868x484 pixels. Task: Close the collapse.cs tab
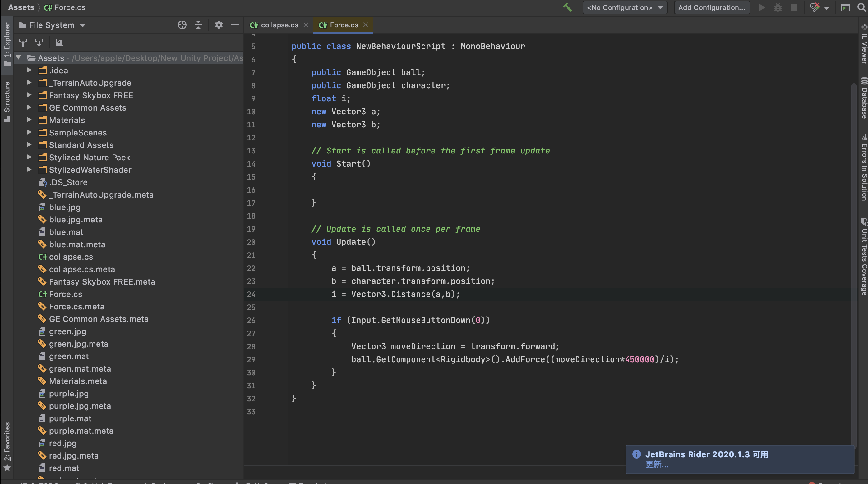click(306, 25)
